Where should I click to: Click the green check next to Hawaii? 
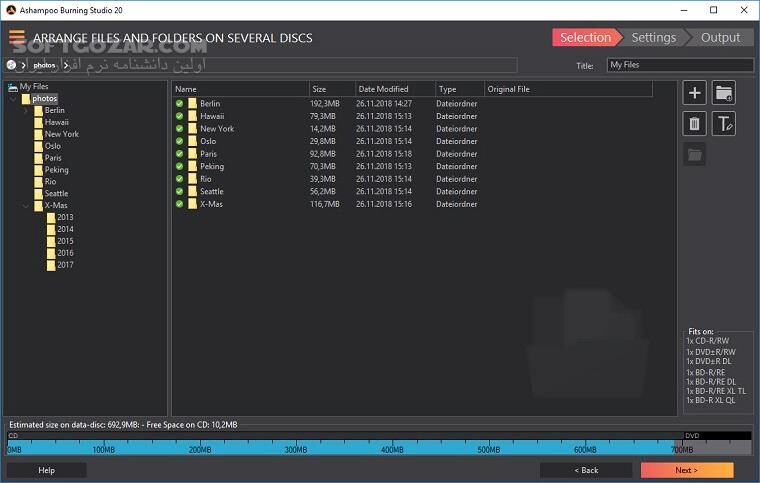pyautogui.click(x=180, y=116)
